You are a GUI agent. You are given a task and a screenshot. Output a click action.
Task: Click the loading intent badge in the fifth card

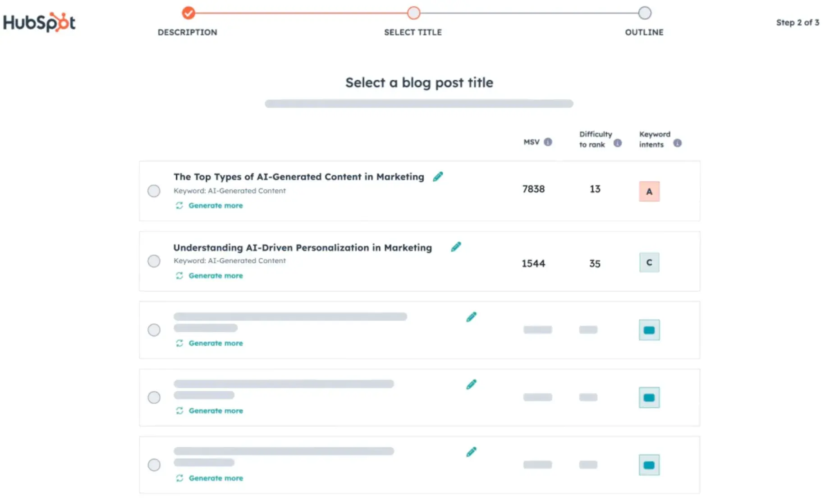649,465
